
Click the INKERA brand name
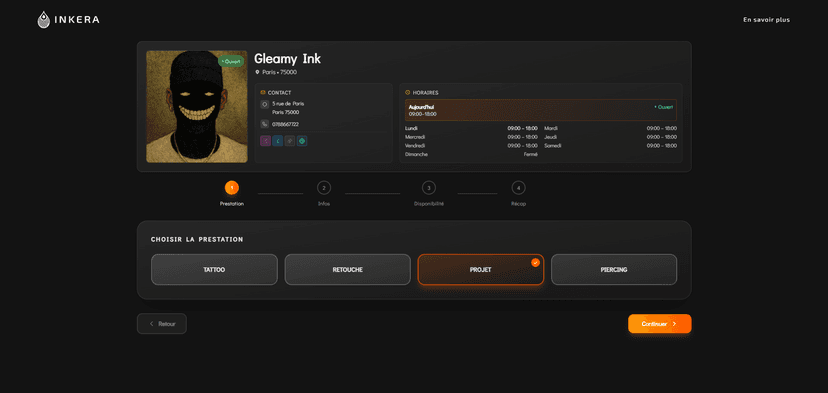tap(76, 20)
